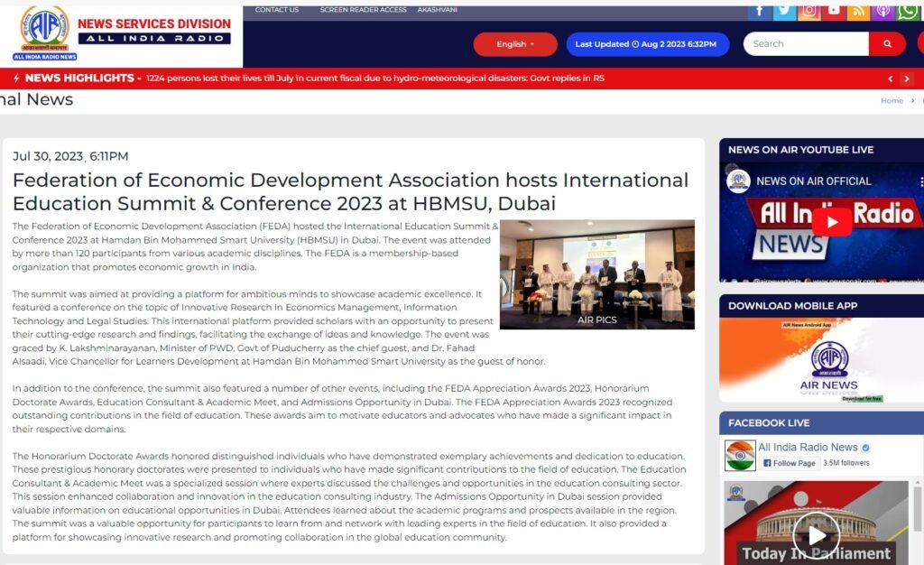This screenshot has height=565, width=924.
Task: Show next news highlight with right arrow
Action: point(907,79)
